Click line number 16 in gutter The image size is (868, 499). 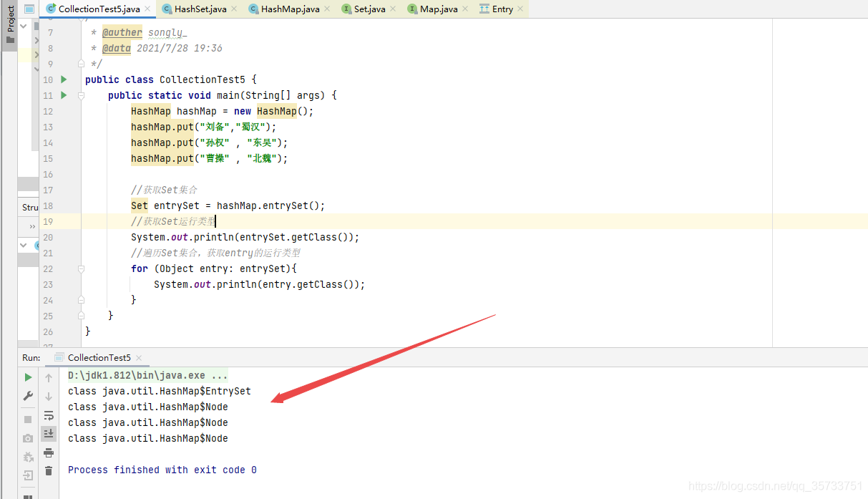48,174
